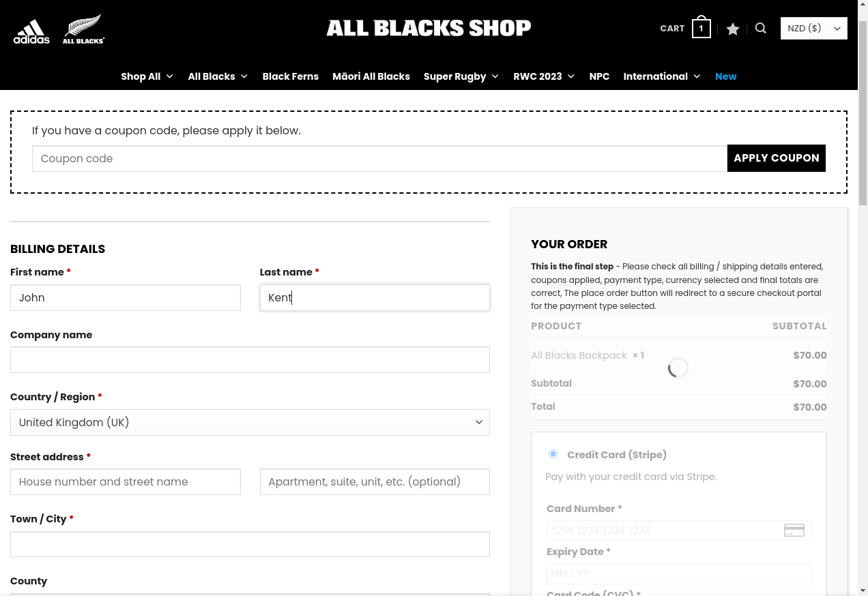The image size is (868, 596).
Task: Click the All Blacks fern logo
Action: 83,29
